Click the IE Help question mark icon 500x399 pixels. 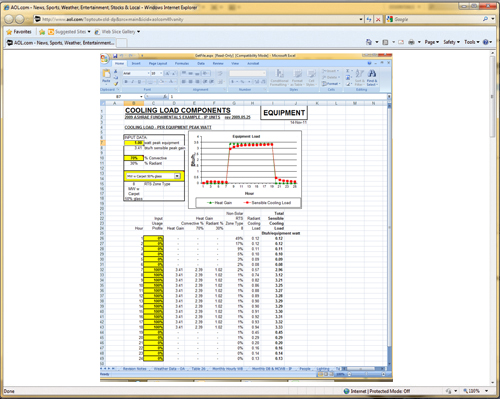click(x=486, y=42)
